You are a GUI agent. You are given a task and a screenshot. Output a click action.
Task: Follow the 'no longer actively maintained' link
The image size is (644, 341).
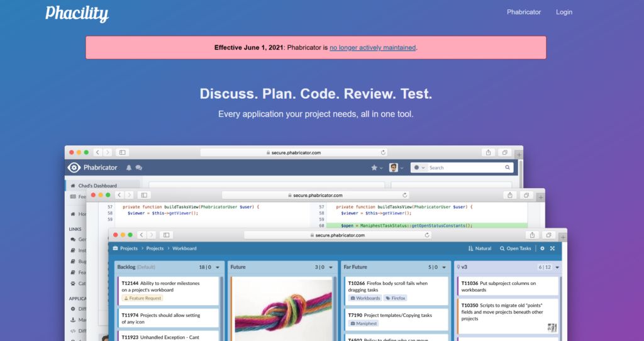click(x=372, y=48)
